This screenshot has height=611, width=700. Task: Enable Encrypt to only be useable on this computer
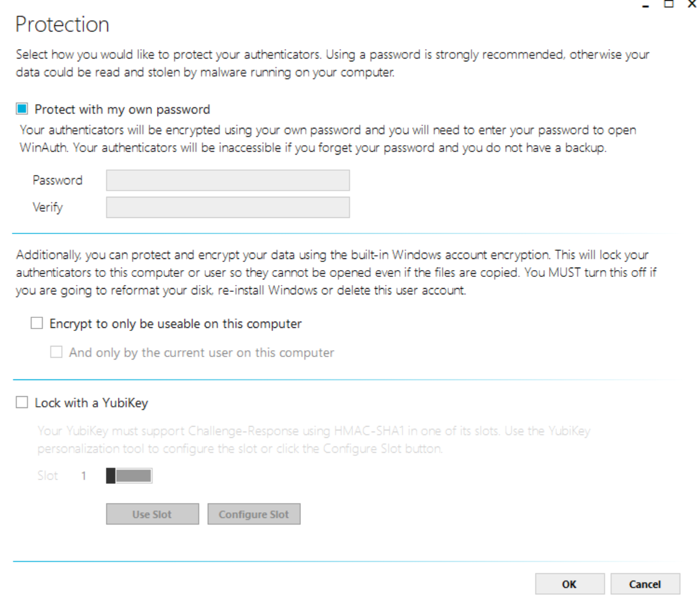(37, 324)
